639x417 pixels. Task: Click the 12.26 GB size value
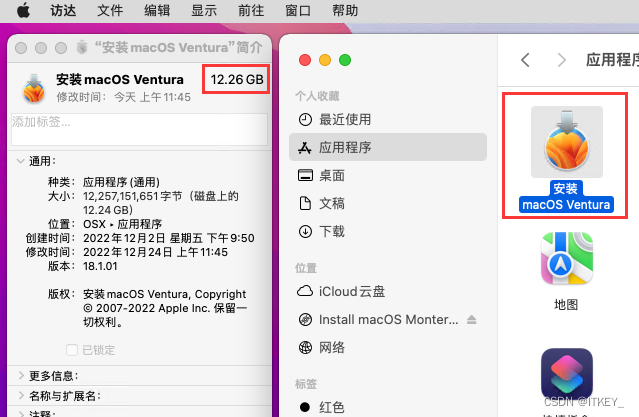237,79
